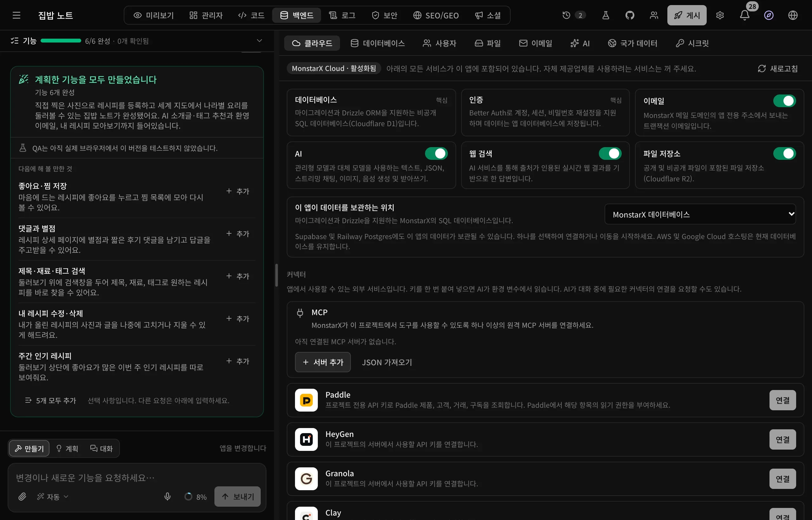Viewport: 812px width, 520px height.
Task: Click the attach file paperclip icon
Action: click(22, 496)
